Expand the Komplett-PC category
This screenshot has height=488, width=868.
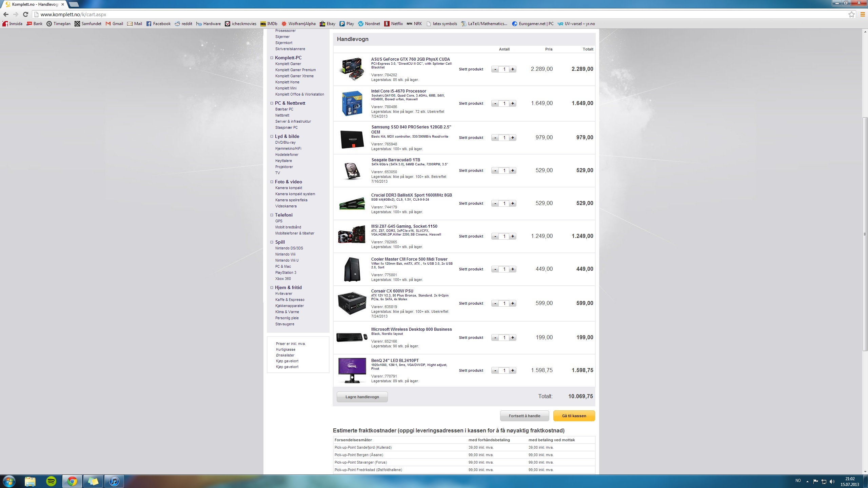click(x=272, y=58)
